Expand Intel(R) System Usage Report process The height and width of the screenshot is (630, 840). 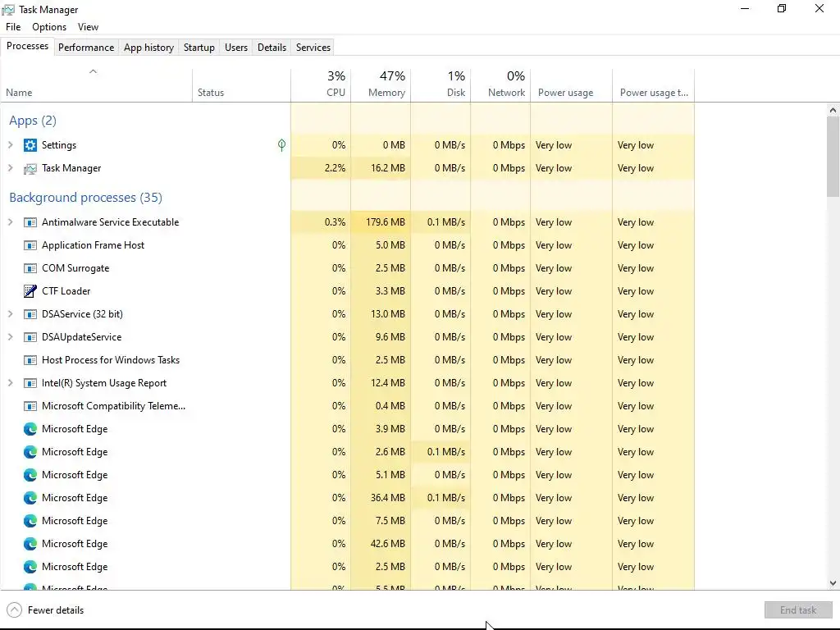pos(10,384)
